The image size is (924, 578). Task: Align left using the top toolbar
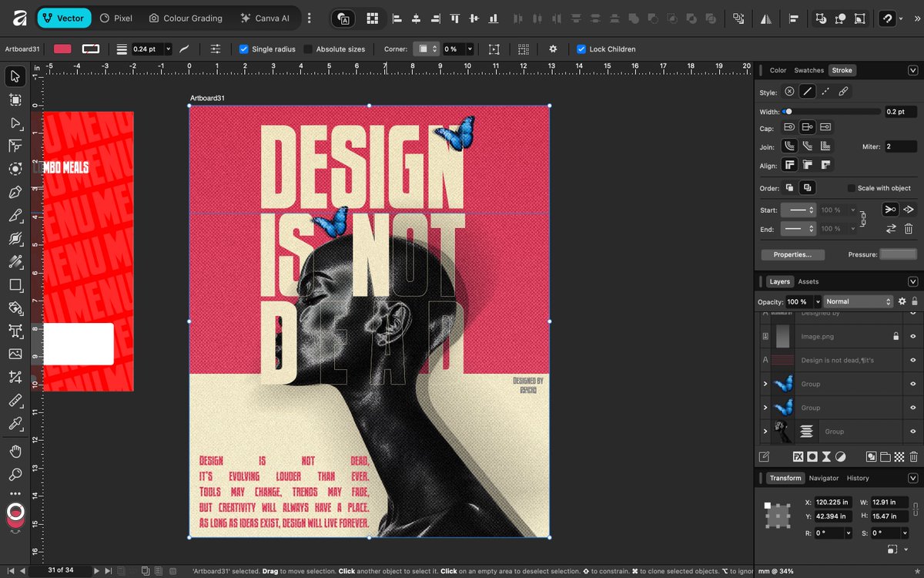[x=397, y=18]
